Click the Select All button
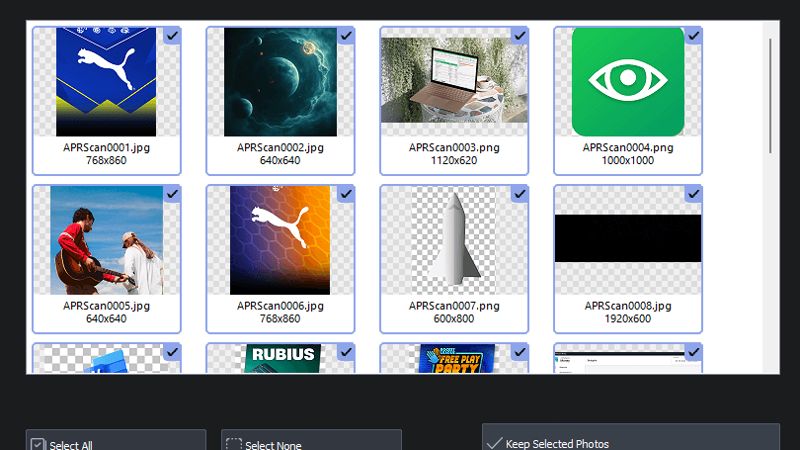The height and width of the screenshot is (450, 800). [x=116, y=440]
